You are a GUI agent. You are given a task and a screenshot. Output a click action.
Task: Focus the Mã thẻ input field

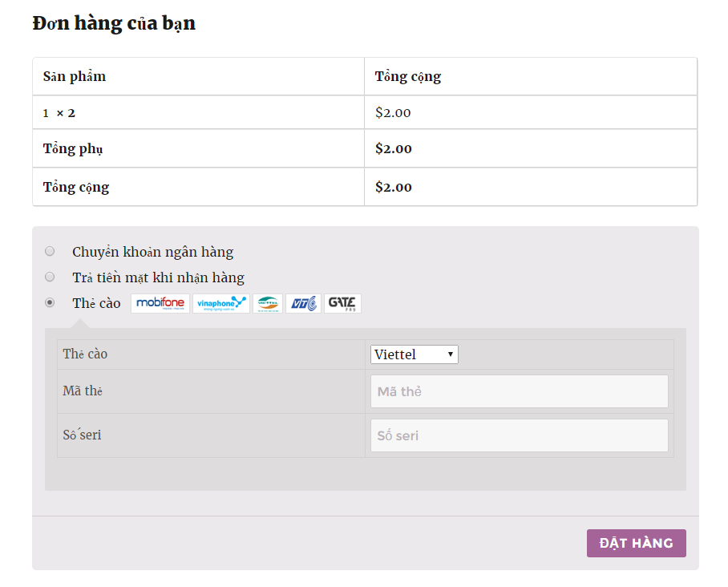point(519,391)
